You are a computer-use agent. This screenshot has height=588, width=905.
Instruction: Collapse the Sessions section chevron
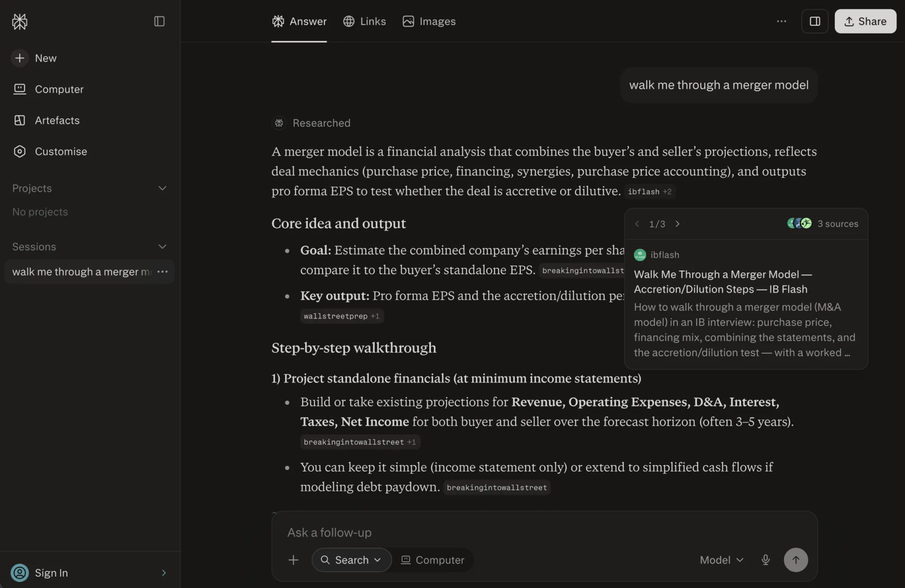click(163, 246)
